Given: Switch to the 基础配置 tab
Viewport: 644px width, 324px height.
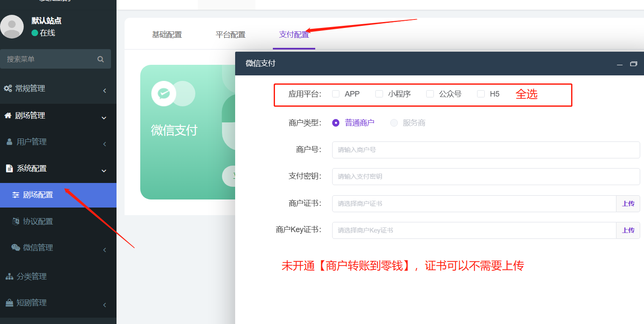Looking at the screenshot, I should (167, 34).
